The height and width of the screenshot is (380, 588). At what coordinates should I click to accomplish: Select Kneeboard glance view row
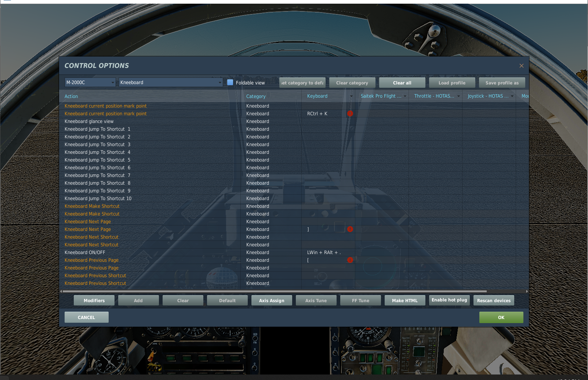tap(294, 122)
